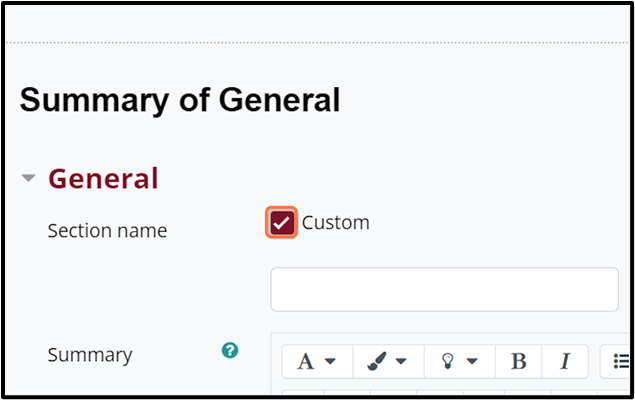Expand the arrow next to paintbrush
The height and width of the screenshot is (400, 635).
(x=401, y=361)
